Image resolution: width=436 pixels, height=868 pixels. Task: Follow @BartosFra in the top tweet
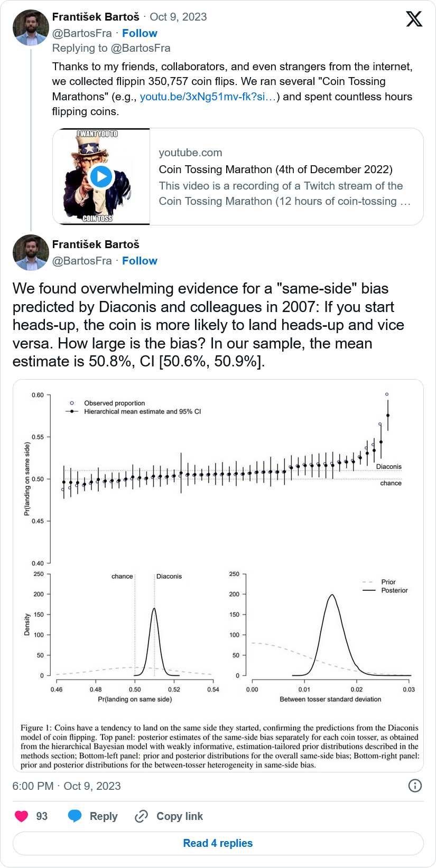tap(140, 33)
